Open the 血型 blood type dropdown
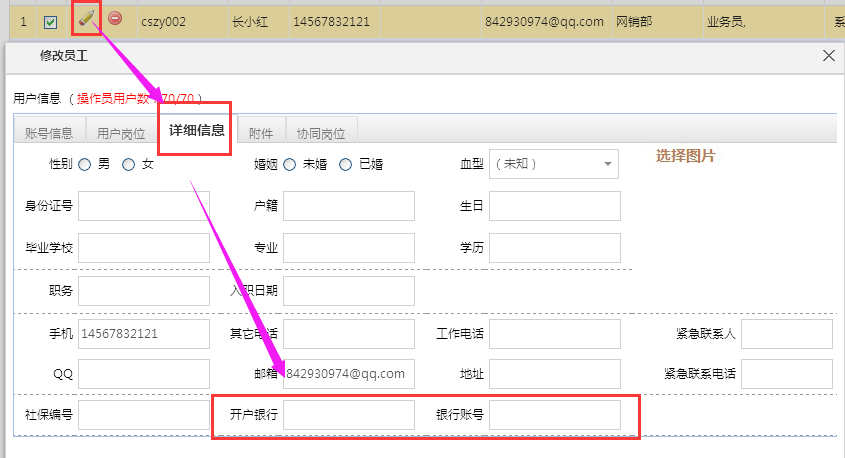The image size is (845, 458). click(553, 164)
